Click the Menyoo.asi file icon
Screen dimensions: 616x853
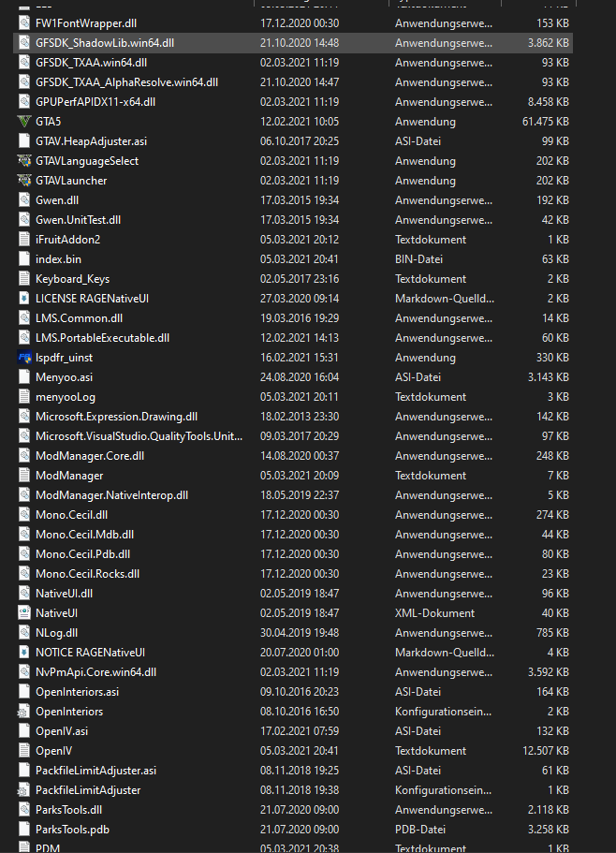(x=24, y=377)
